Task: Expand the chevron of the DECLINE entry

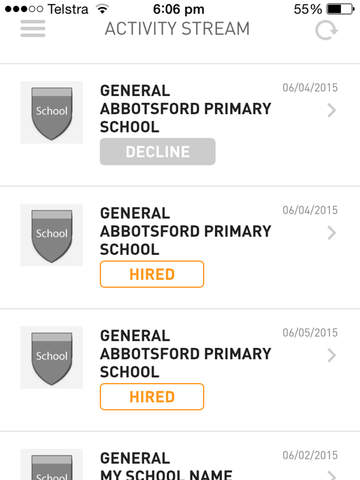Action: [331, 110]
